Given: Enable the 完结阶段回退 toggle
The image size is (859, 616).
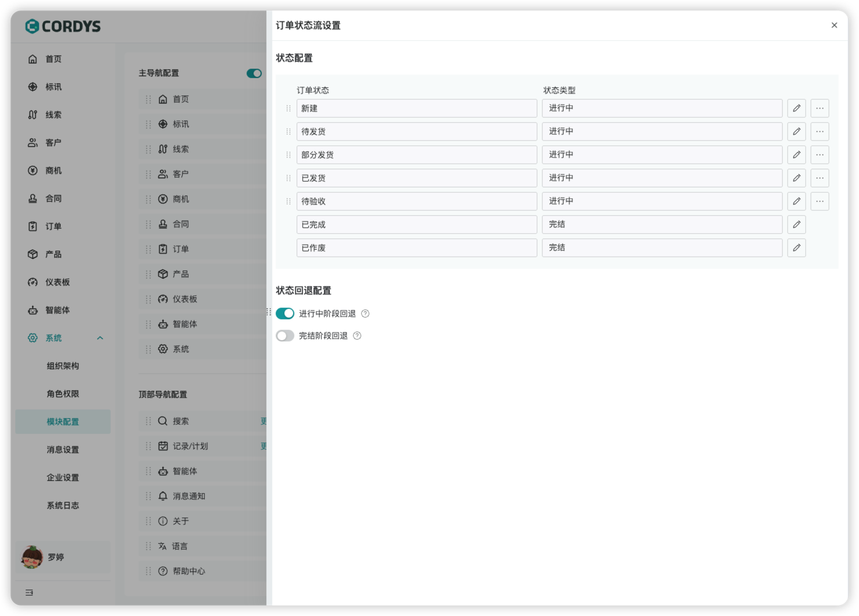Looking at the screenshot, I should [x=284, y=335].
